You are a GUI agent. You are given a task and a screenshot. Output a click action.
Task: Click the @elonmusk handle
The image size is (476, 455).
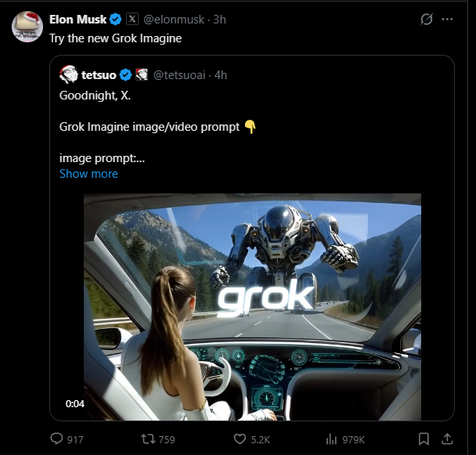tap(173, 20)
